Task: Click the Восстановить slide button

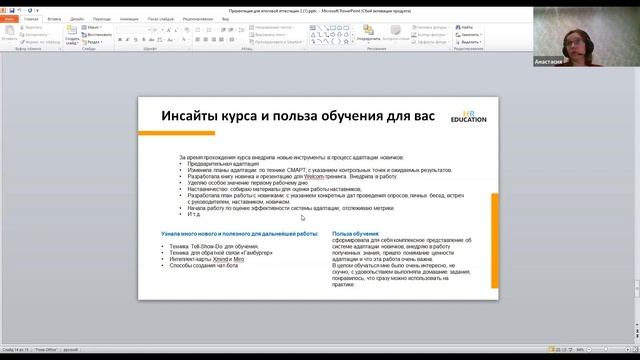Action: (96, 35)
